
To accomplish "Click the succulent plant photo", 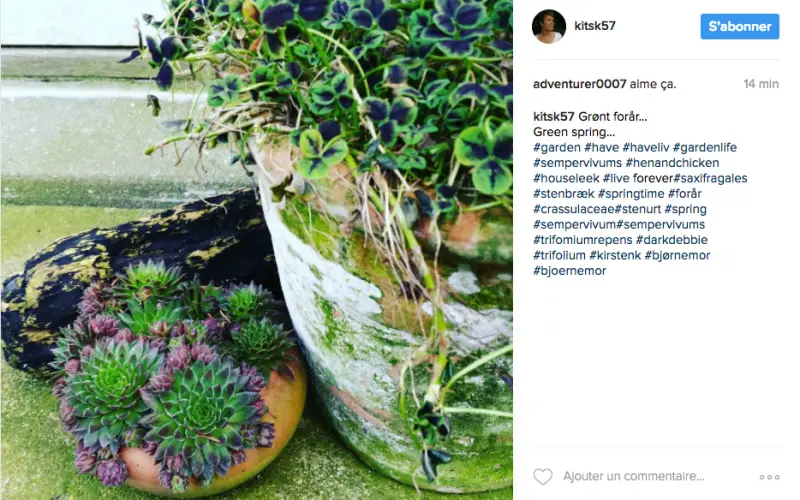I will pyautogui.click(x=257, y=250).
